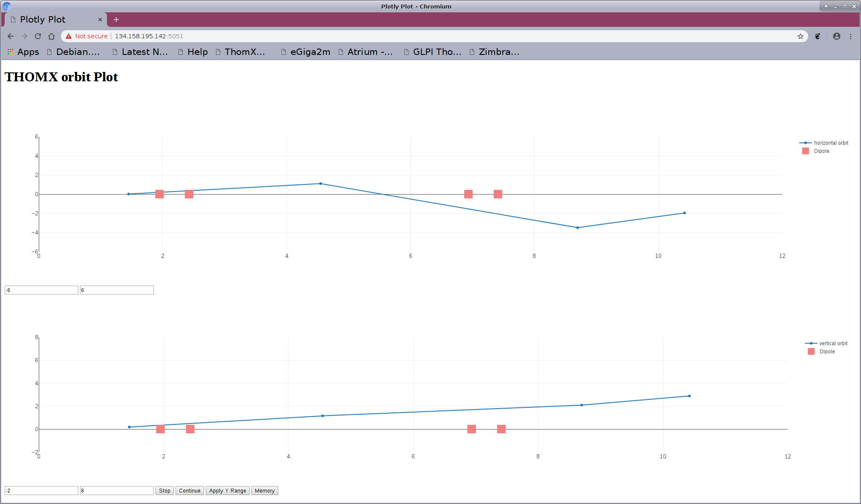Click the Not secure warning icon

click(69, 36)
